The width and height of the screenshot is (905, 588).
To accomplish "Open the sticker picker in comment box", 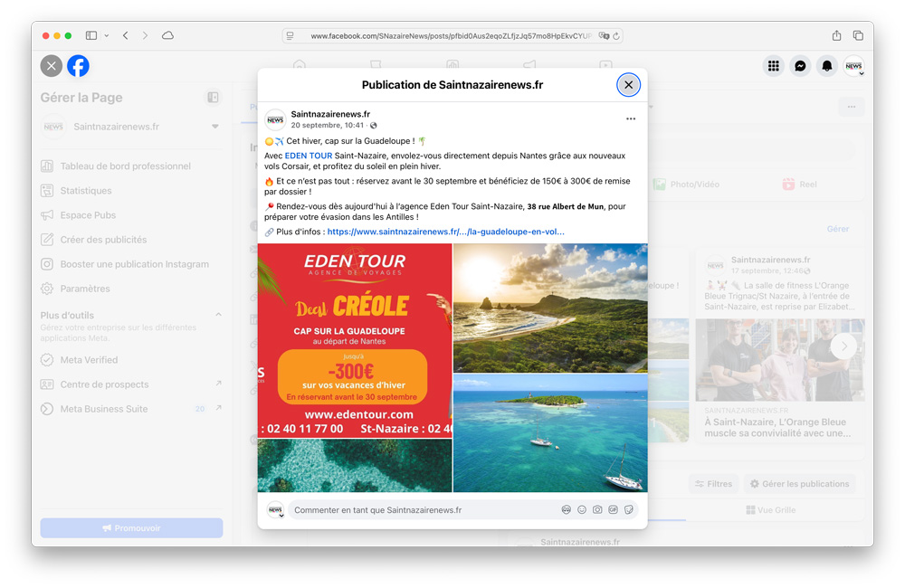I will (x=629, y=510).
